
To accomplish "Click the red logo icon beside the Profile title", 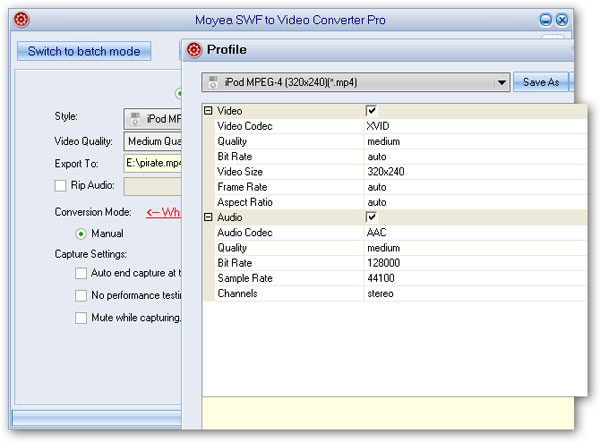I will pyautogui.click(x=194, y=50).
